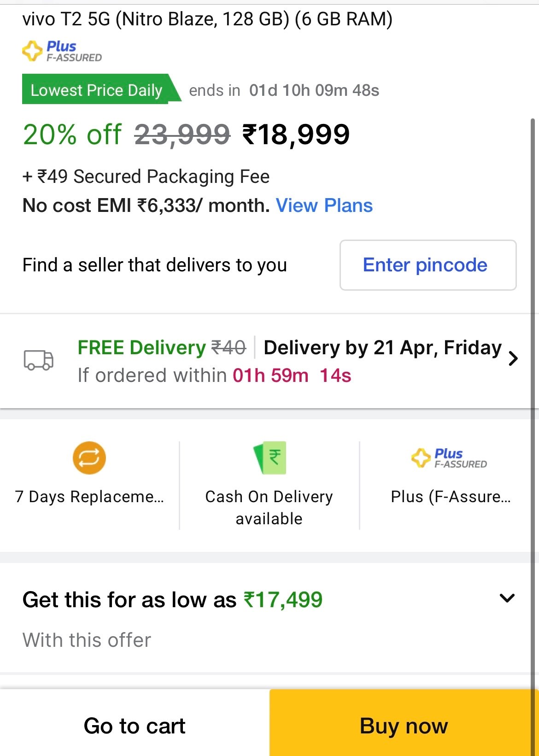The width and height of the screenshot is (539, 756).
Task: Tap the 7 Days Replacement label
Action: pyautogui.click(x=89, y=497)
